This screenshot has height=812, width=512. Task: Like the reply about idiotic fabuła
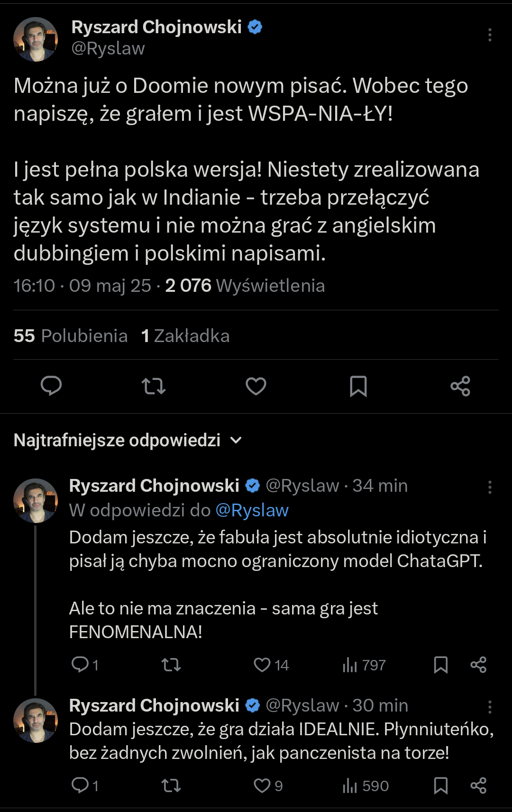[x=262, y=665]
